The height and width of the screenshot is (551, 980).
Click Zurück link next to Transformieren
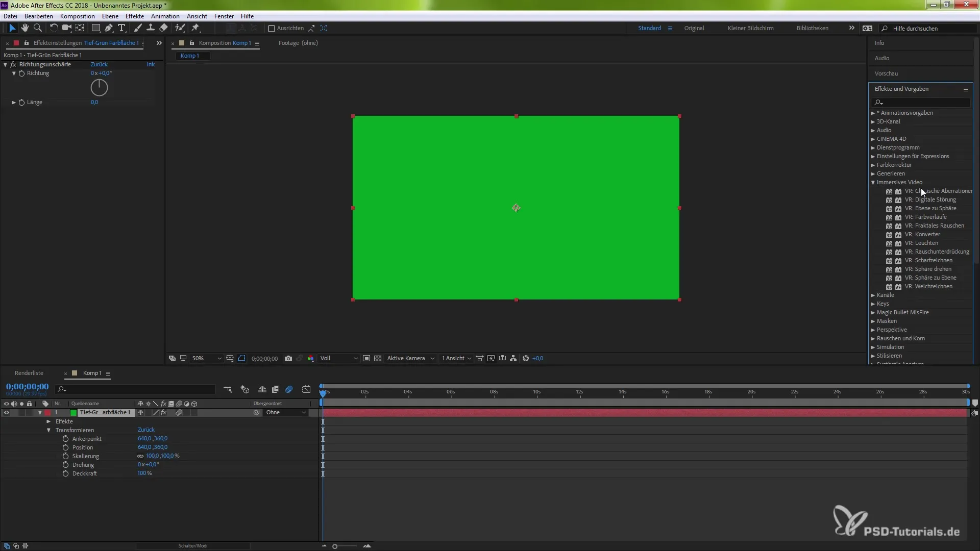click(146, 430)
